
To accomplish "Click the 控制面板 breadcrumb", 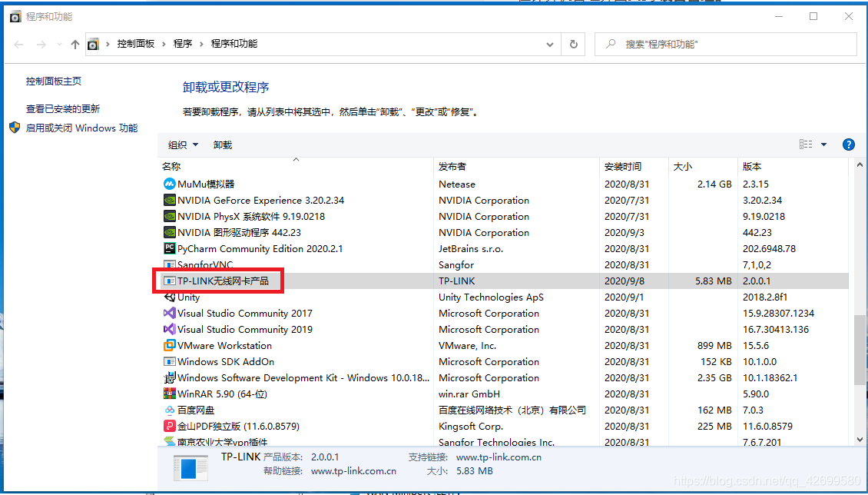I will coord(136,44).
